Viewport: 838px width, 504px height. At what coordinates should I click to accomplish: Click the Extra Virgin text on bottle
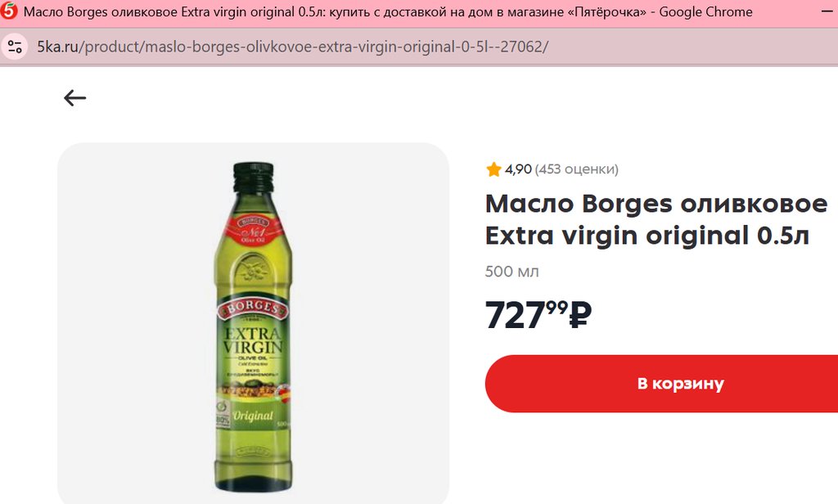coord(253,340)
